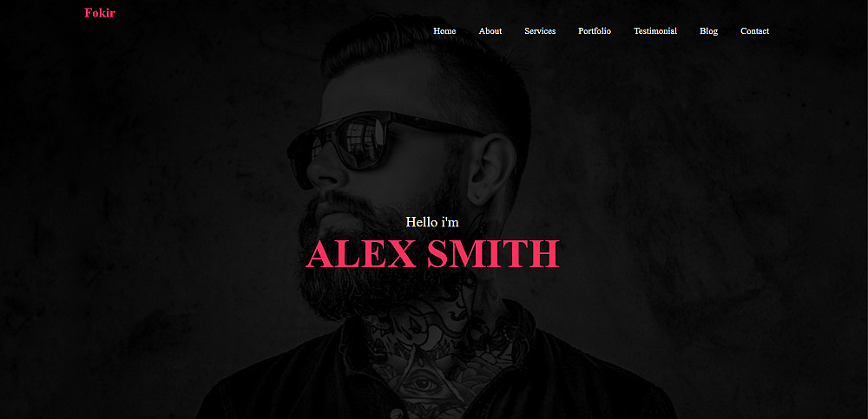Screen dimensions: 868x419
Task: Open the Home nav link
Action: (444, 31)
